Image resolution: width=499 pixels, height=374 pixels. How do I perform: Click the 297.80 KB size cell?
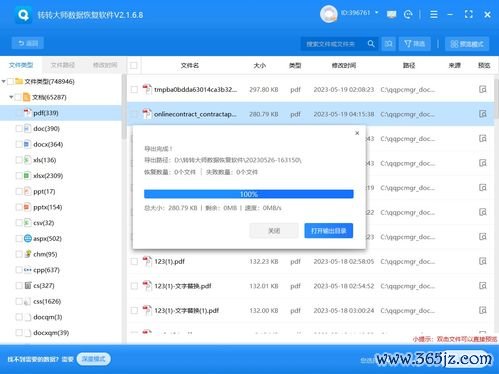[264, 90]
